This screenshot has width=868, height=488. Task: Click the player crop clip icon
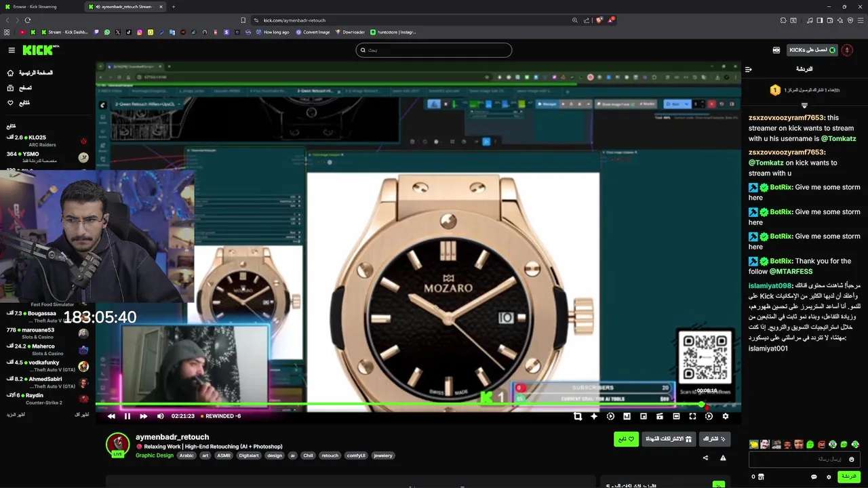[578, 416]
